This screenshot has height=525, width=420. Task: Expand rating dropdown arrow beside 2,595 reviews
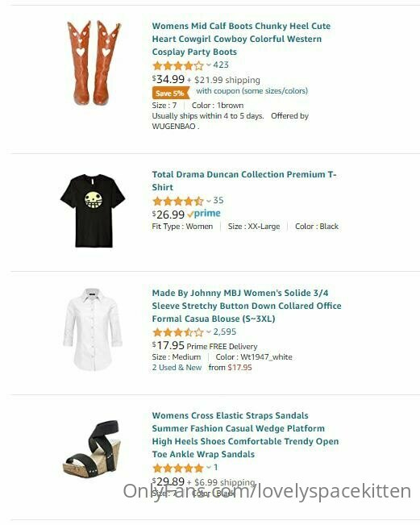coord(209,331)
